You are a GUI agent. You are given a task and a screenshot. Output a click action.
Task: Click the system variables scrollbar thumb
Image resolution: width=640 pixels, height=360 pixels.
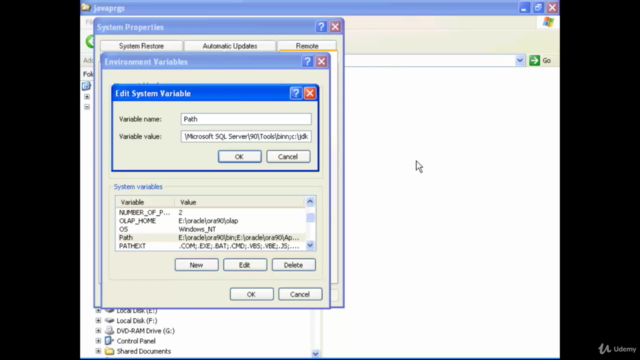pos(310,217)
